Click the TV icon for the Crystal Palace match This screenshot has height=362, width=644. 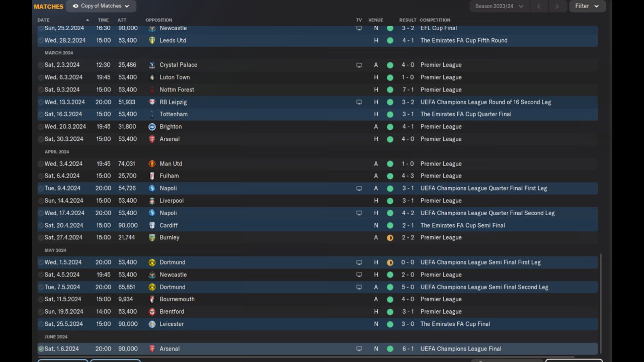pyautogui.click(x=359, y=65)
